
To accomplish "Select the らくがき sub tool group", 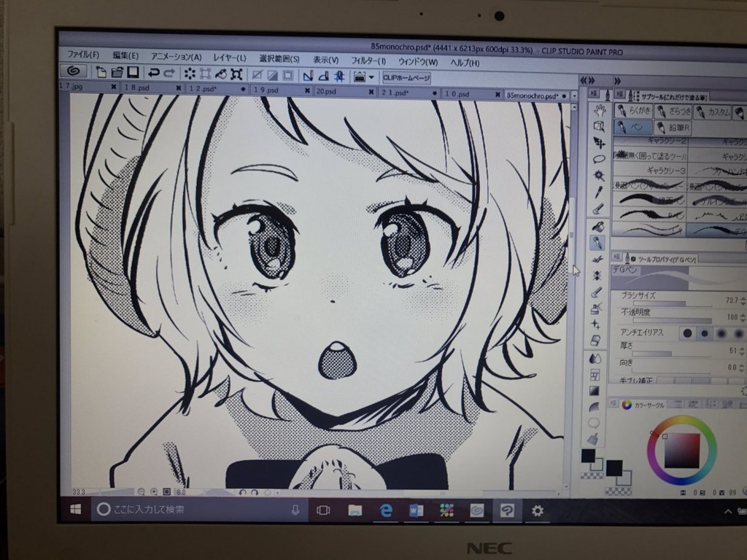I will (632, 111).
